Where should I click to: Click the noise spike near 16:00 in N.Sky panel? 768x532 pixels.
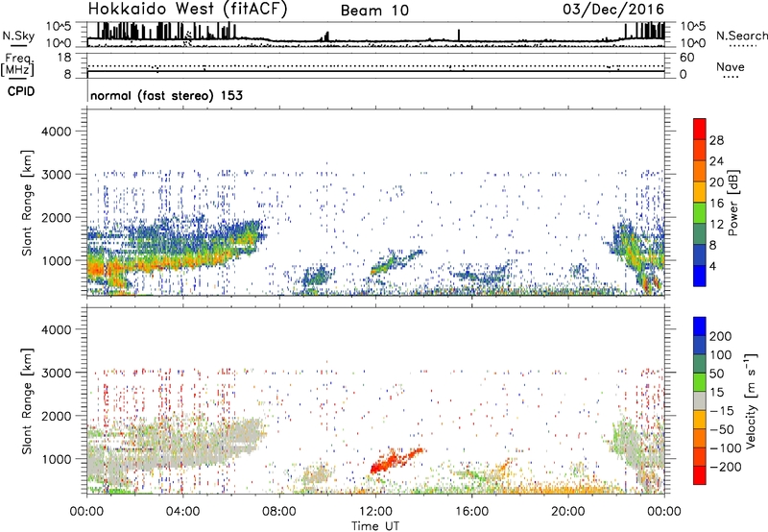pos(459,36)
